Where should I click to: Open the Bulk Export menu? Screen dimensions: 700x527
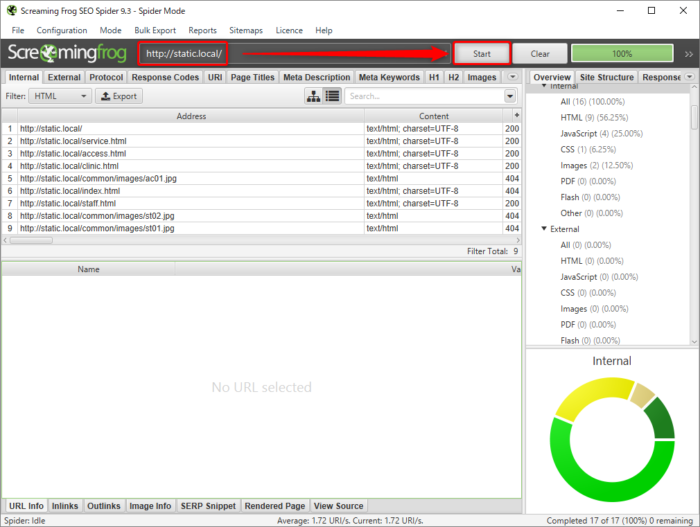[x=155, y=31]
